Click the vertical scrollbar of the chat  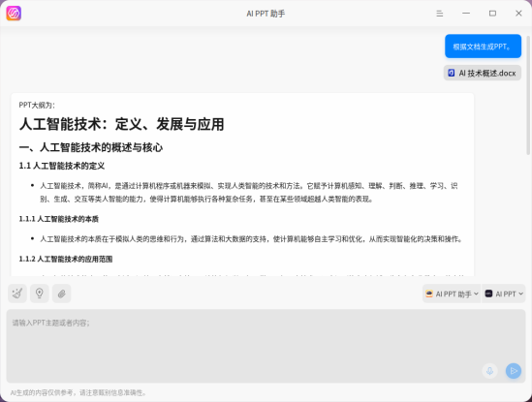tap(528, 95)
